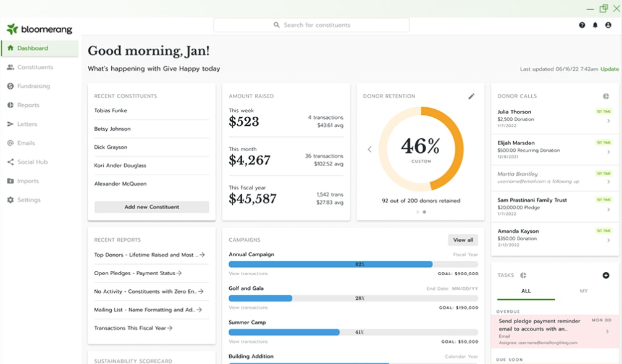Add a new task with plus icon
Image resolution: width=622 pixels, height=364 pixels.
[x=606, y=275]
